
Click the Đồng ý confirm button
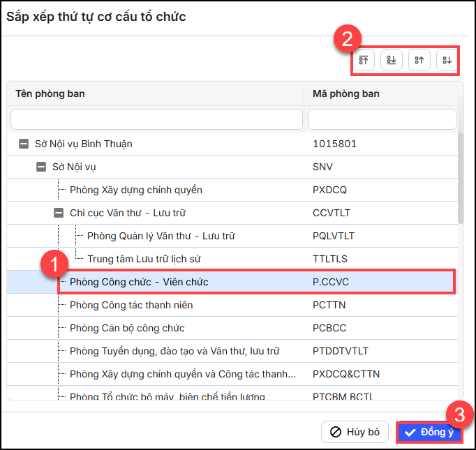[x=429, y=432]
